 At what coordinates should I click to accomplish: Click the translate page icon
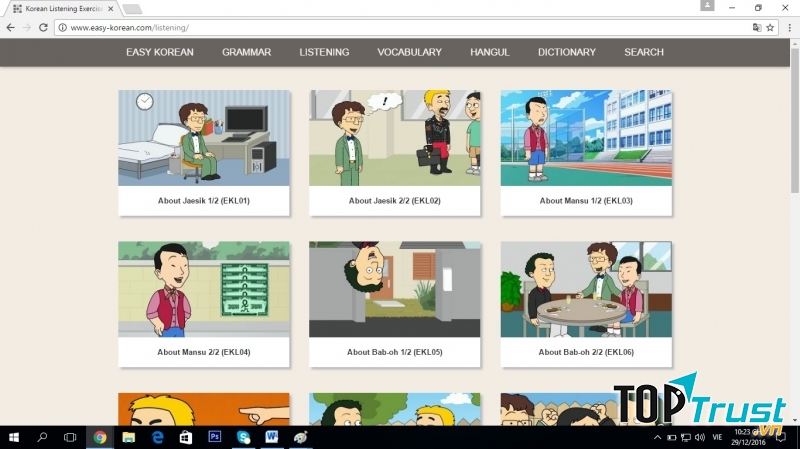[757, 28]
